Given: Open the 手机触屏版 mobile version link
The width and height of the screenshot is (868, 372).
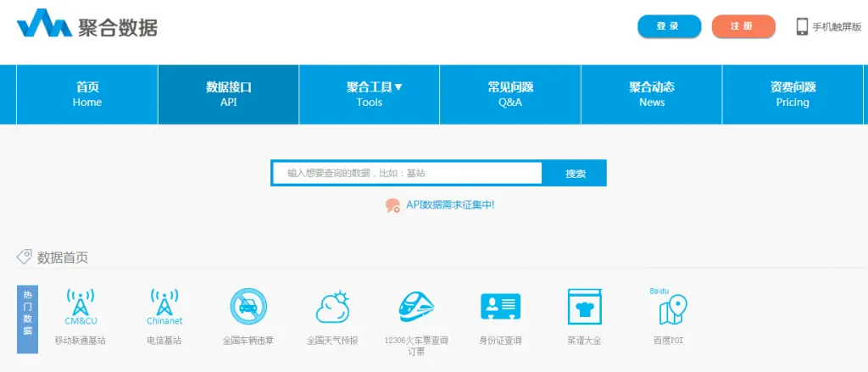Looking at the screenshot, I should tap(837, 26).
